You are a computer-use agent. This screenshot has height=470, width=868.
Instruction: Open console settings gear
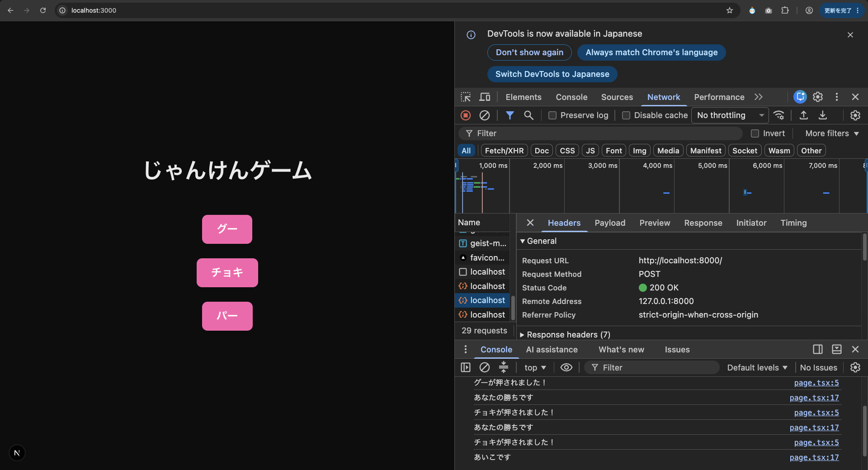(x=855, y=367)
